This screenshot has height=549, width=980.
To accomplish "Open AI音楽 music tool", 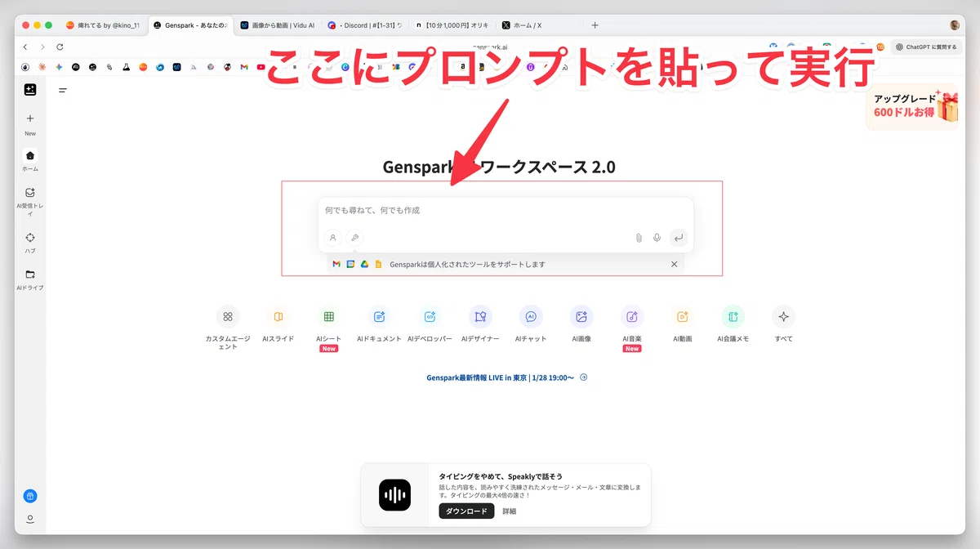I will pyautogui.click(x=632, y=316).
